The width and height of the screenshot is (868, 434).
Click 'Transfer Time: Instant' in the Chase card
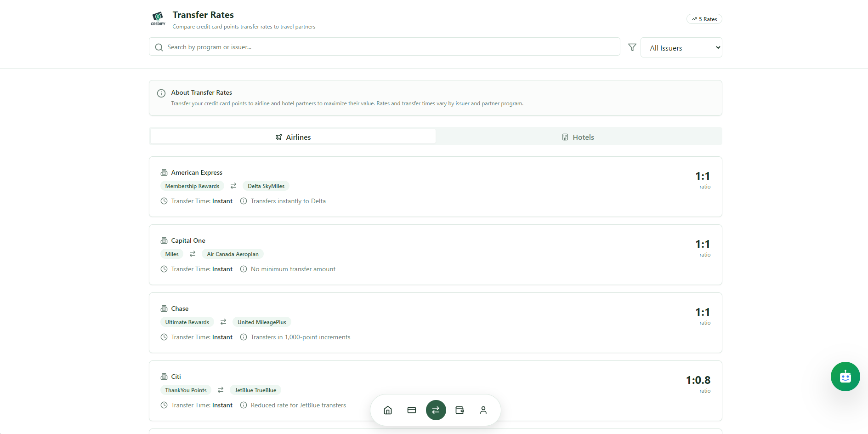tap(202, 337)
